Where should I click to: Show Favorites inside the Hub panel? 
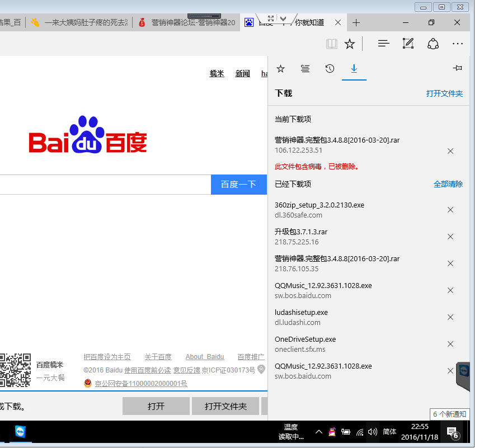pos(280,68)
